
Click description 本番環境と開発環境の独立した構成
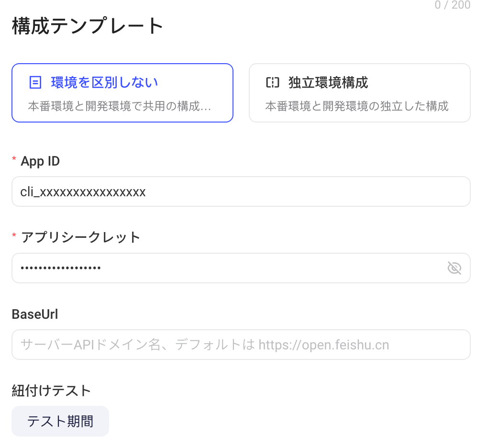coord(356,106)
